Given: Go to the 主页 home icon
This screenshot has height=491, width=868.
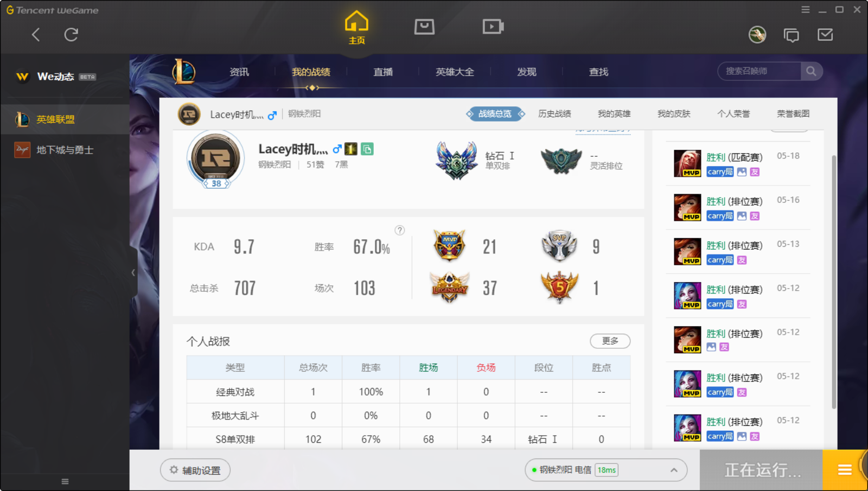Looking at the screenshot, I should click(x=356, y=28).
